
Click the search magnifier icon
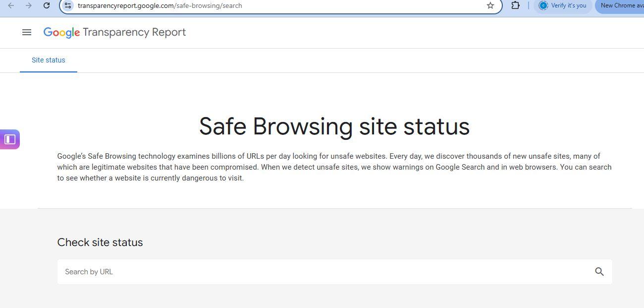tap(599, 272)
